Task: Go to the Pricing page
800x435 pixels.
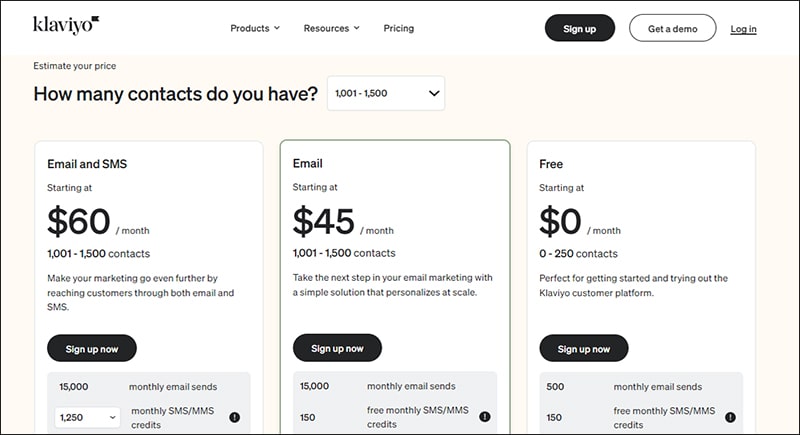Action: (399, 29)
